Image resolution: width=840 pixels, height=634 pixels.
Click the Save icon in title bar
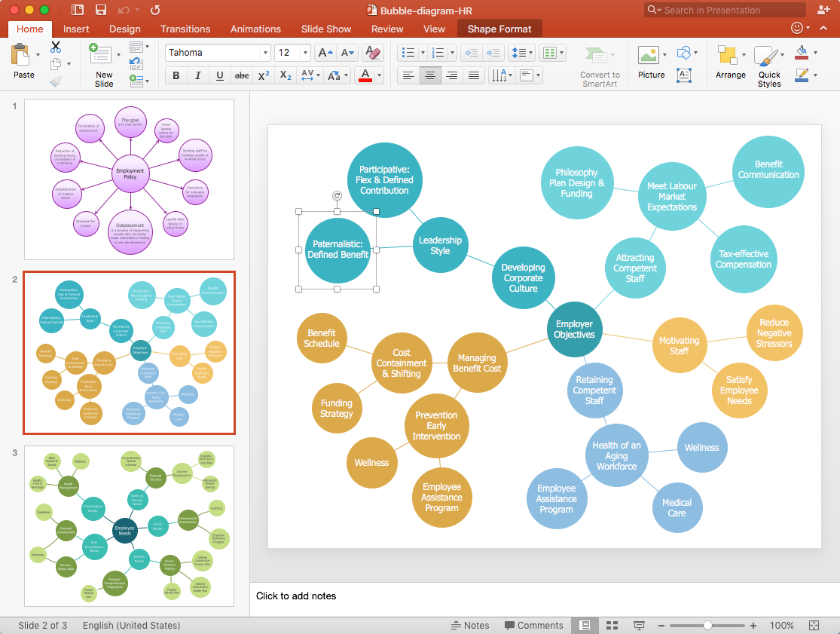click(100, 10)
